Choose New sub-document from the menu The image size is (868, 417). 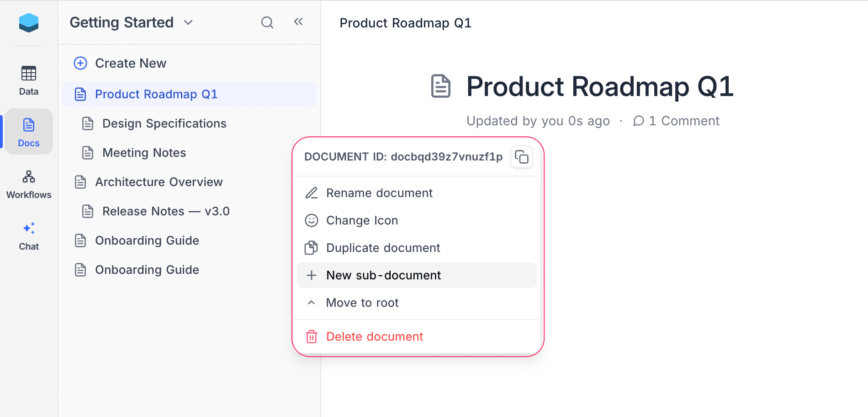tap(383, 275)
